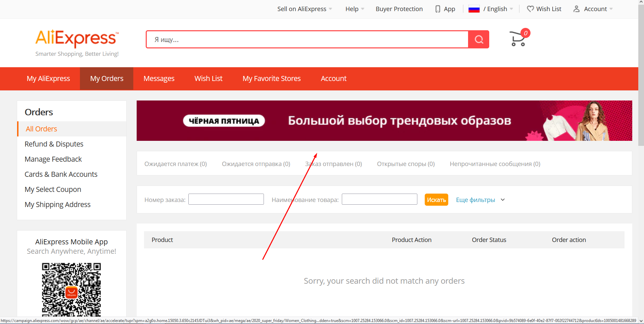Select All Orders in sidebar
The height and width of the screenshot is (324, 644).
(72, 129)
